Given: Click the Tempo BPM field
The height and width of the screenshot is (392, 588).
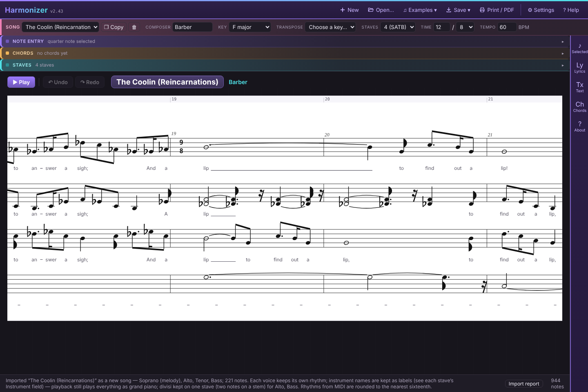Looking at the screenshot, I should pos(506,27).
